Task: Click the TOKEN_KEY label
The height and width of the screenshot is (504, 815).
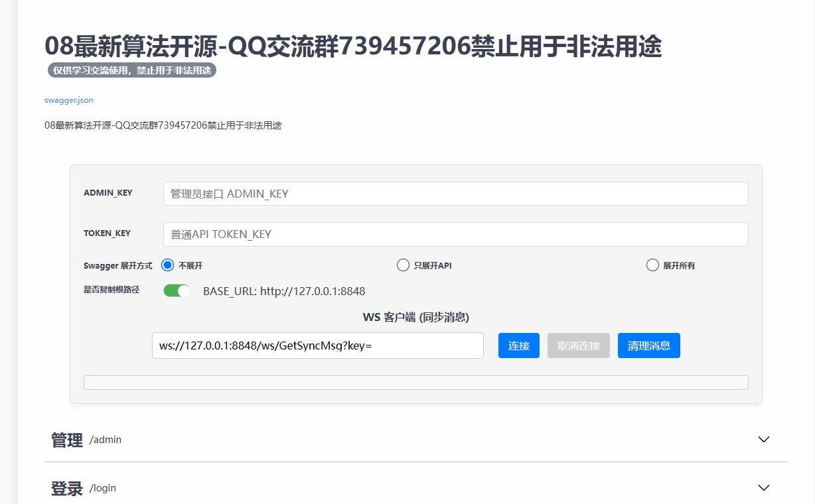Action: pos(108,233)
